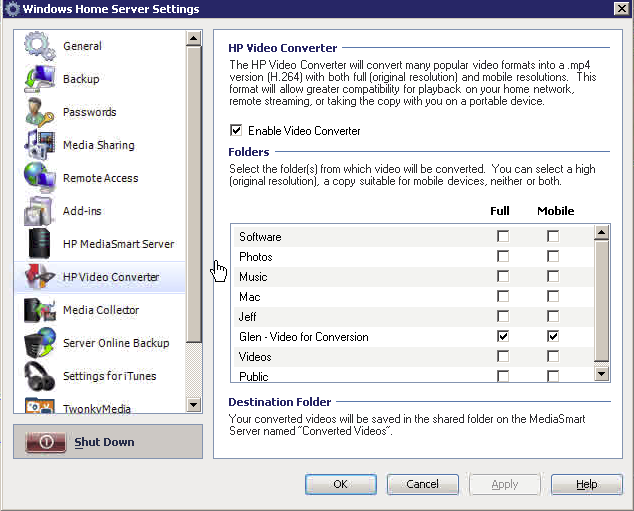Viewport: 634px width, 511px height.
Task: Uncheck Mobile for Glen - Video for Conversion
Action: (553, 336)
